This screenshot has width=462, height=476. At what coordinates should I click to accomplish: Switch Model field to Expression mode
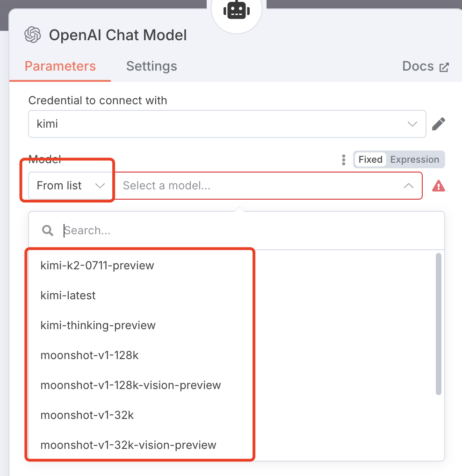[x=414, y=159]
